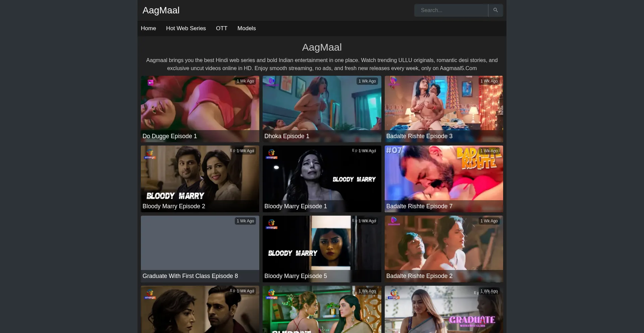The width and height of the screenshot is (644, 333).
Task: Open the Home menu item
Action: (x=148, y=28)
